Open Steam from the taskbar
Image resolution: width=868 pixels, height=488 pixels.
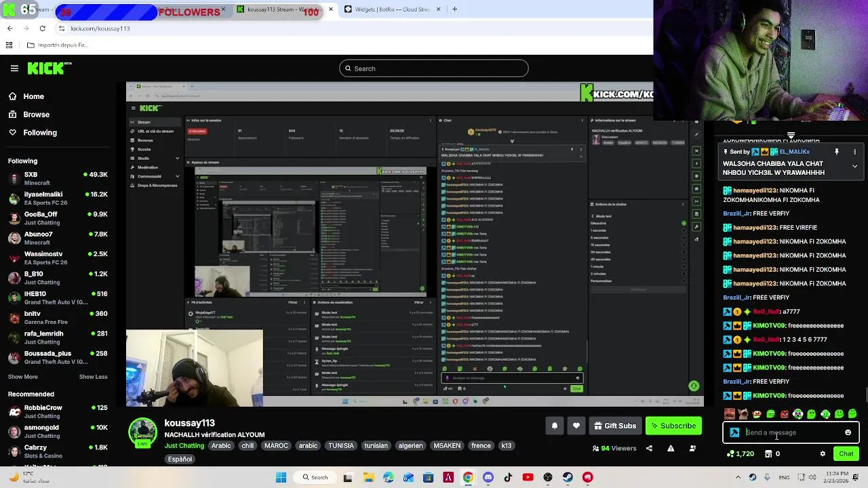pyautogui.click(x=568, y=477)
